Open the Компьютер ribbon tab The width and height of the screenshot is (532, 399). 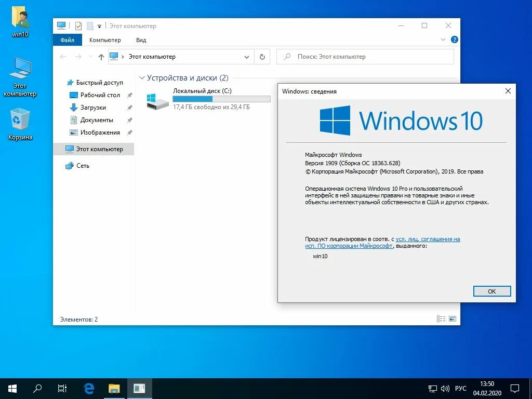click(105, 40)
